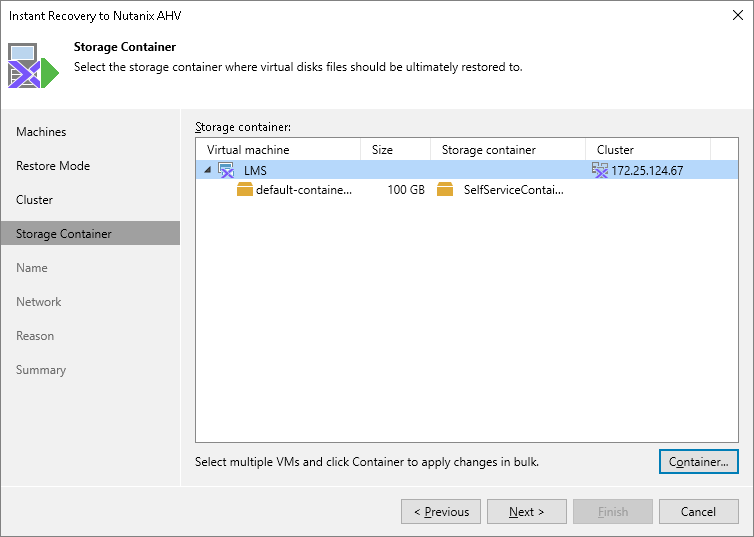This screenshot has width=754, height=537.
Task: Click the SelfServiceContainer storage icon
Action: pyautogui.click(x=445, y=190)
